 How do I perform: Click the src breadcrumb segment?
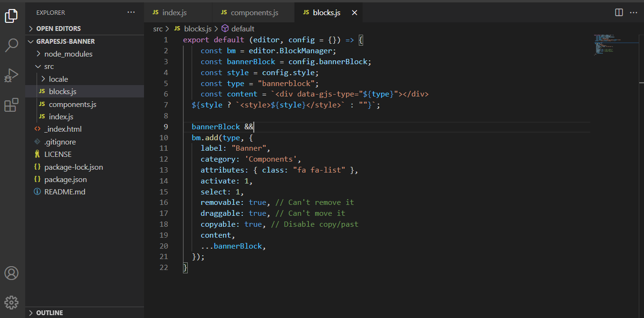pos(158,29)
